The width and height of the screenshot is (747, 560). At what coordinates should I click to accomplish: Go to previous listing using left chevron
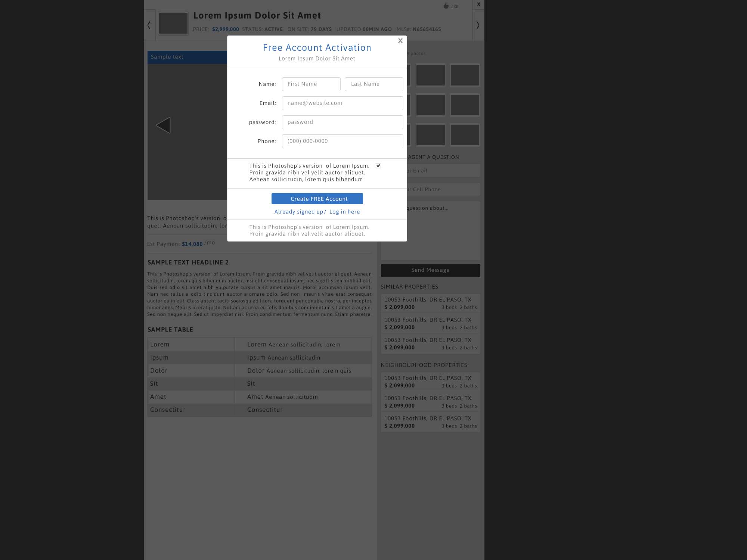(x=149, y=25)
